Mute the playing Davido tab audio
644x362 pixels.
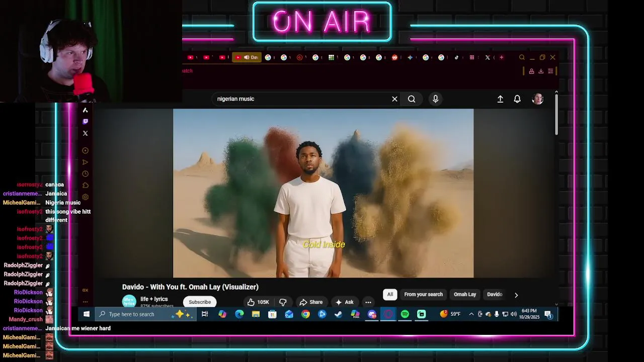click(x=247, y=57)
